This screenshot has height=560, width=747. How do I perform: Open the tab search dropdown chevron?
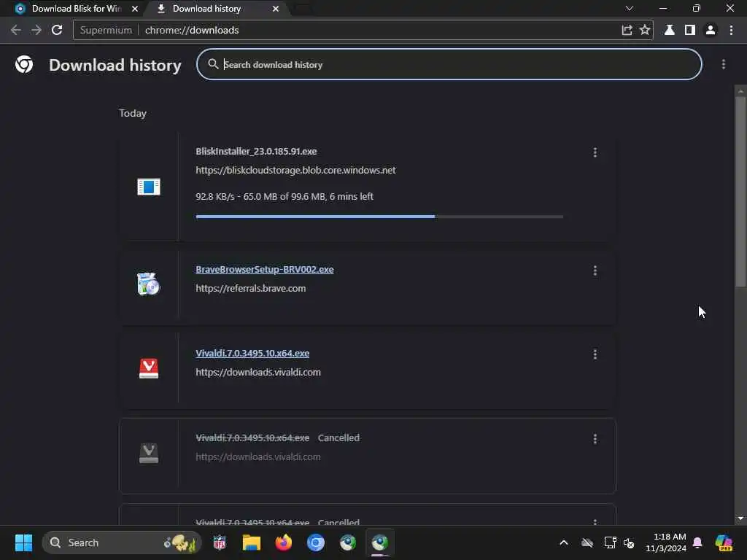(630, 9)
